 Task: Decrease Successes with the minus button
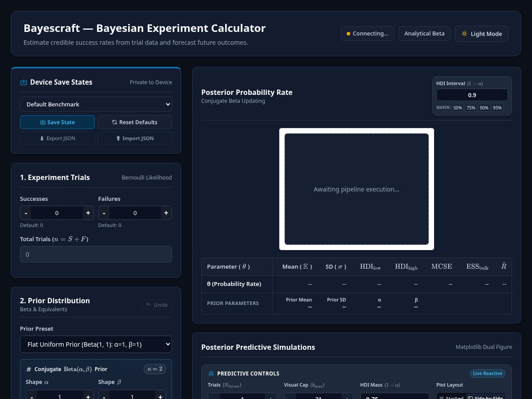click(x=26, y=213)
